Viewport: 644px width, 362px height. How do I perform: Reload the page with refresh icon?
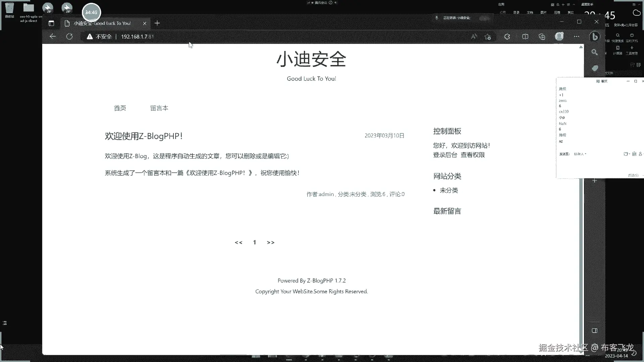pos(69,37)
